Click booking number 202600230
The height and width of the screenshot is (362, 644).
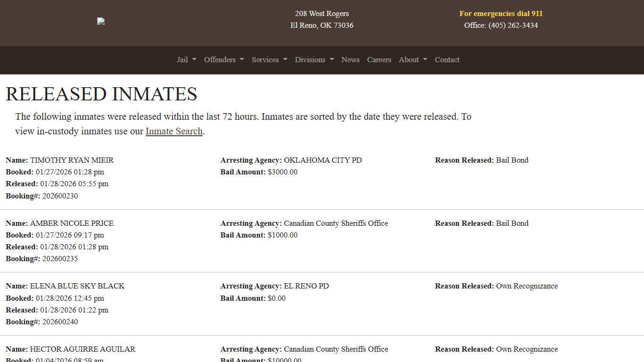(60, 196)
